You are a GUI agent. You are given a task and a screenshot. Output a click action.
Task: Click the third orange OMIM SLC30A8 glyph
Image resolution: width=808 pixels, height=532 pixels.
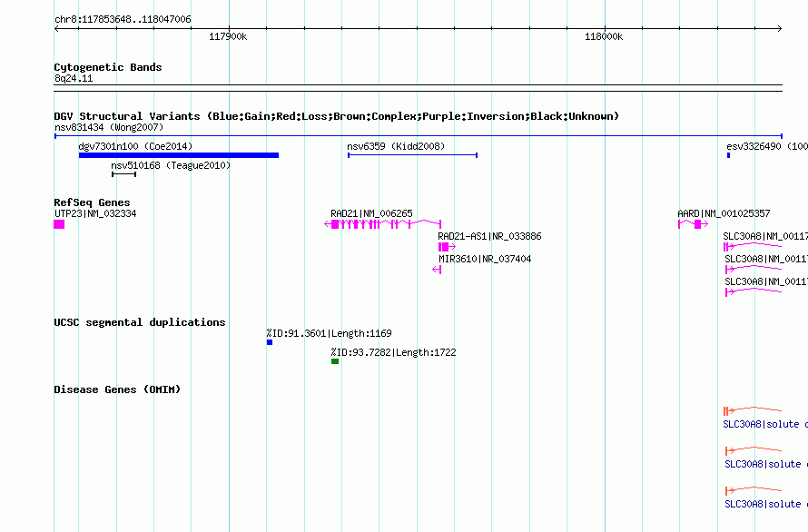pos(754,490)
